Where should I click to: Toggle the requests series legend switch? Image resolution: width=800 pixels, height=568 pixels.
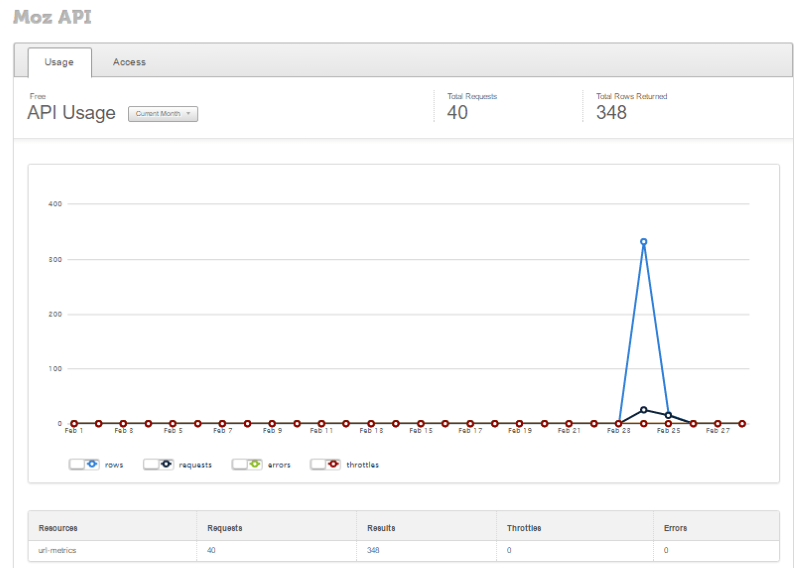tap(159, 464)
